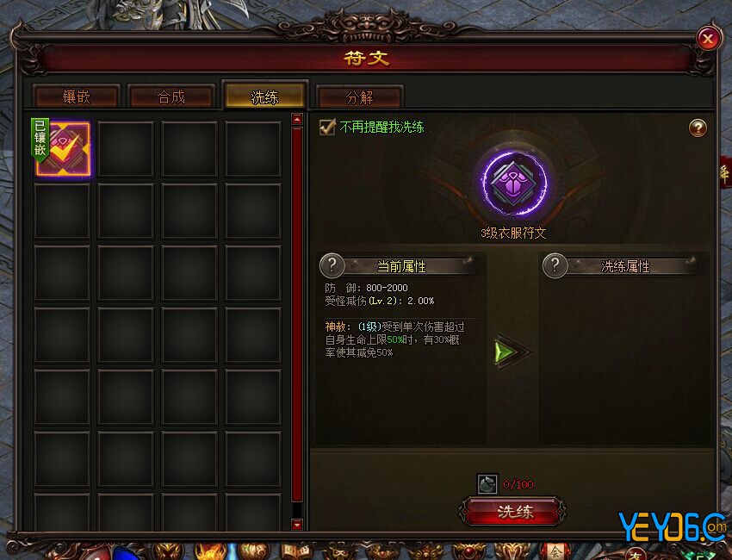Screen dimensions: 732x560
Task: Open the 分解 tab
Action: click(359, 97)
